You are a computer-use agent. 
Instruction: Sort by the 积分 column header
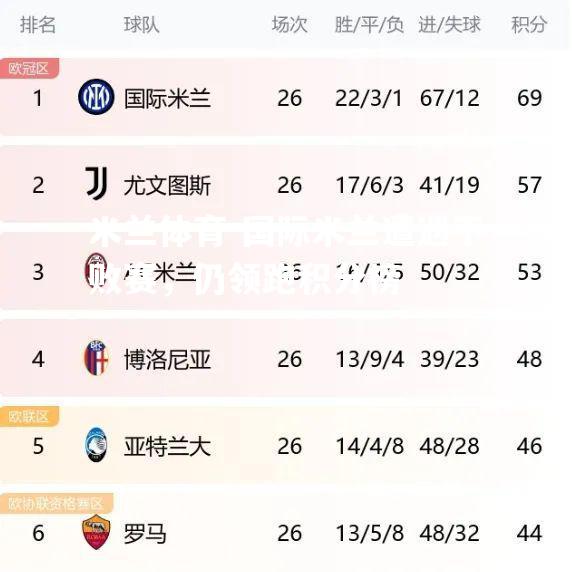click(529, 25)
